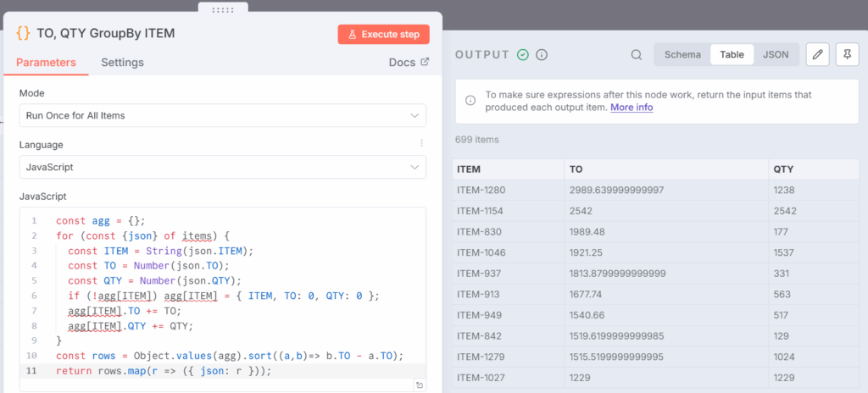Open the More info link

pos(632,108)
